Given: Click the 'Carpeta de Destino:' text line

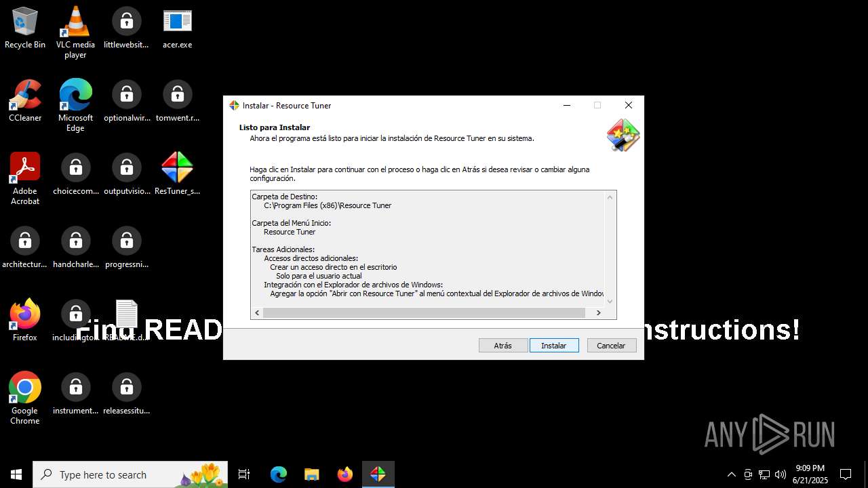Looking at the screenshot, I should point(284,197).
